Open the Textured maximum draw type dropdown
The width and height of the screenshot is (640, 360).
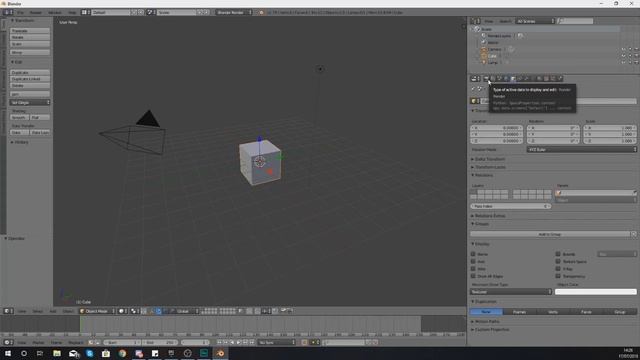click(x=511, y=291)
